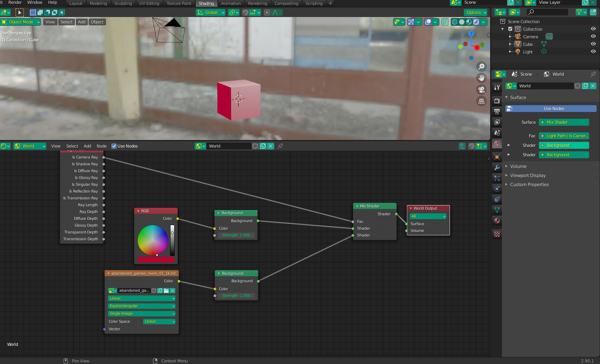Image resolution: width=600 pixels, height=364 pixels.
Task: Hide the Camera object in viewport
Action: [x=593, y=36]
